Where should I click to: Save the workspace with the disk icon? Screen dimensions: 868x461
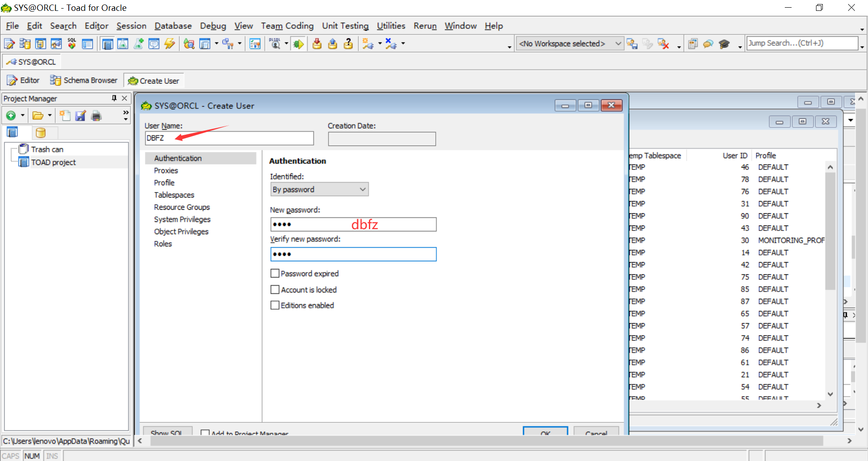[632, 44]
